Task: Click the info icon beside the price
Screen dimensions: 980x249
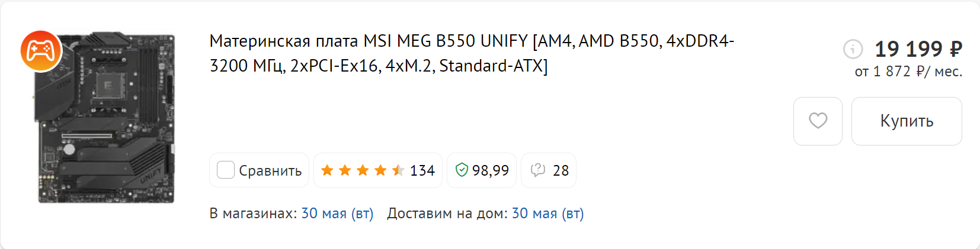Action: click(x=853, y=49)
